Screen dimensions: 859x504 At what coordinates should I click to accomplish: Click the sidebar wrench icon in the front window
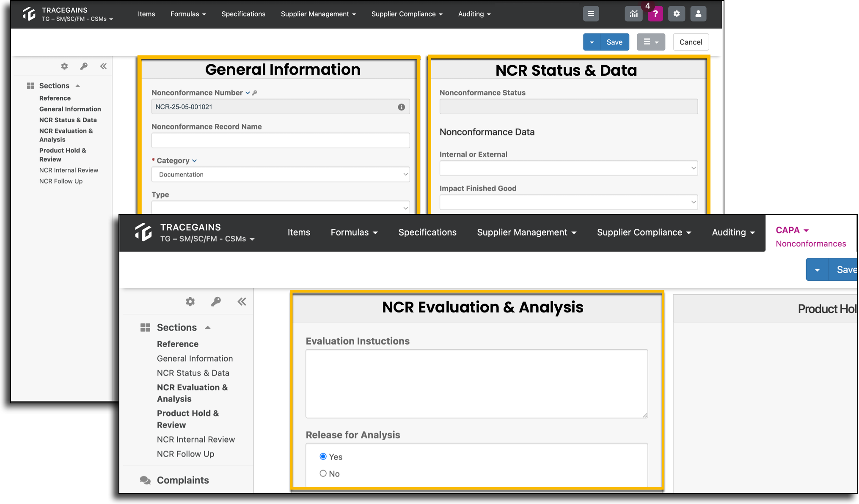tap(216, 301)
